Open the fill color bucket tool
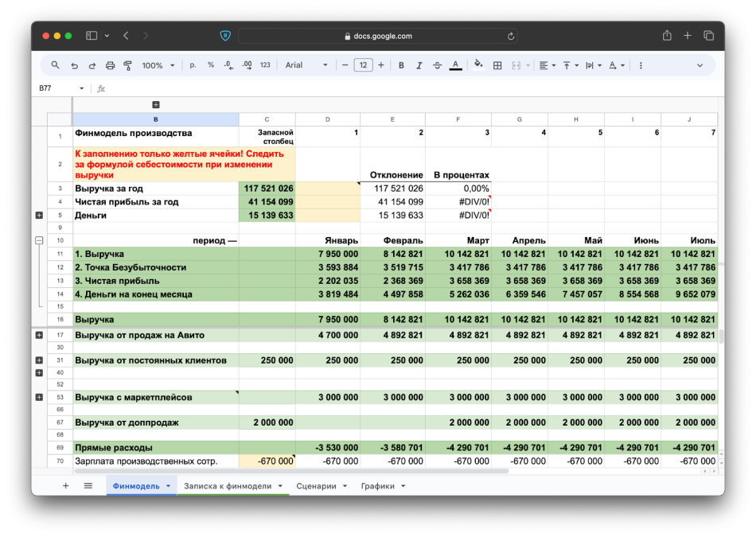Image resolution: width=756 pixels, height=537 pixels. coord(478,64)
